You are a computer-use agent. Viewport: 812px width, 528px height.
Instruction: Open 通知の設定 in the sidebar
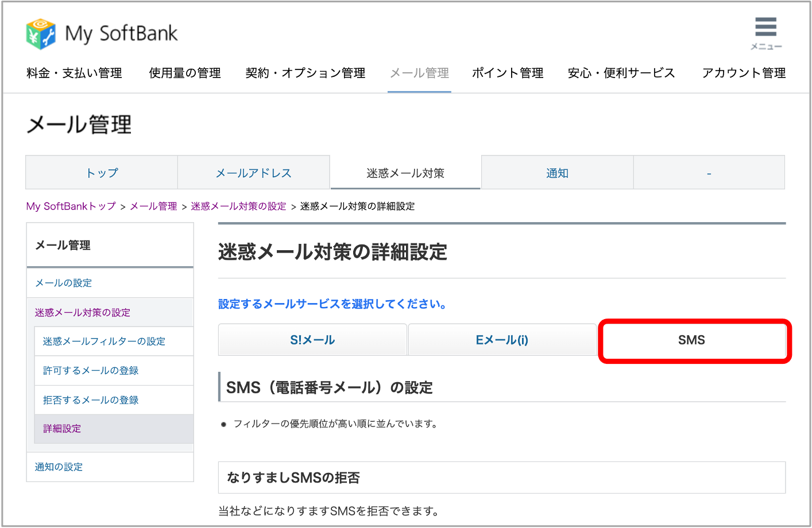(110, 467)
